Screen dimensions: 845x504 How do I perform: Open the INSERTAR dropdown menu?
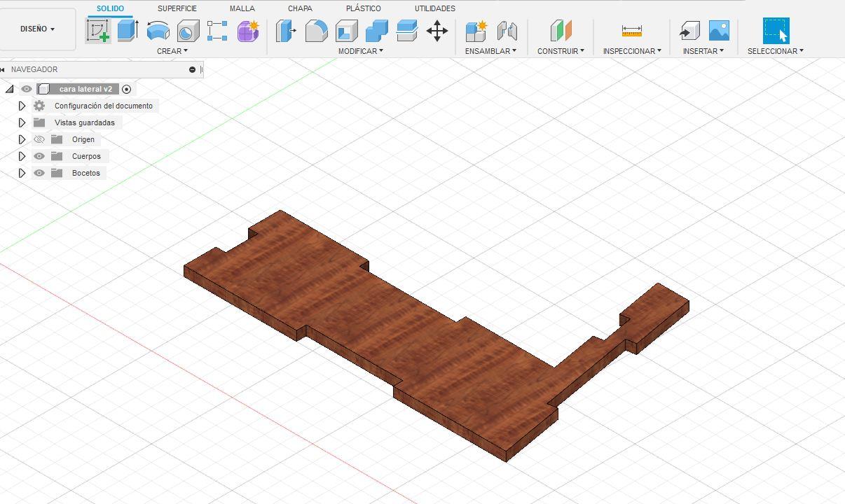pos(703,51)
